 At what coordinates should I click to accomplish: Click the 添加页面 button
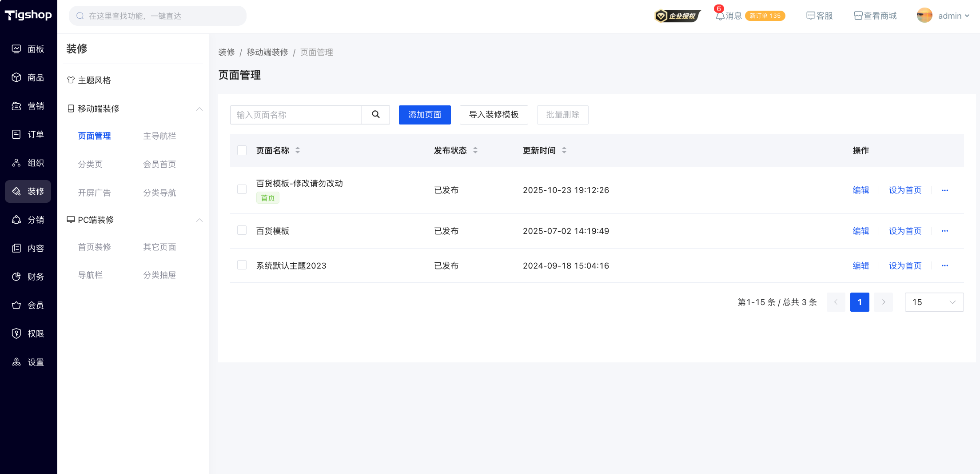pos(424,115)
